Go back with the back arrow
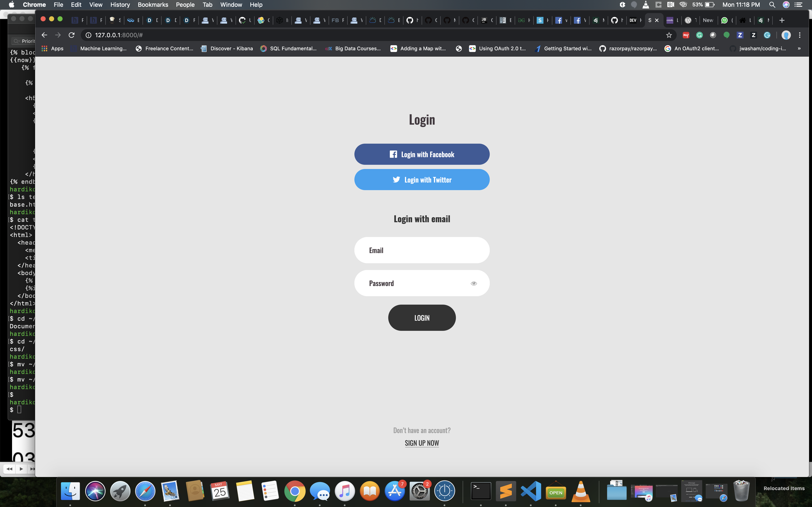This screenshot has height=507, width=812. point(44,35)
